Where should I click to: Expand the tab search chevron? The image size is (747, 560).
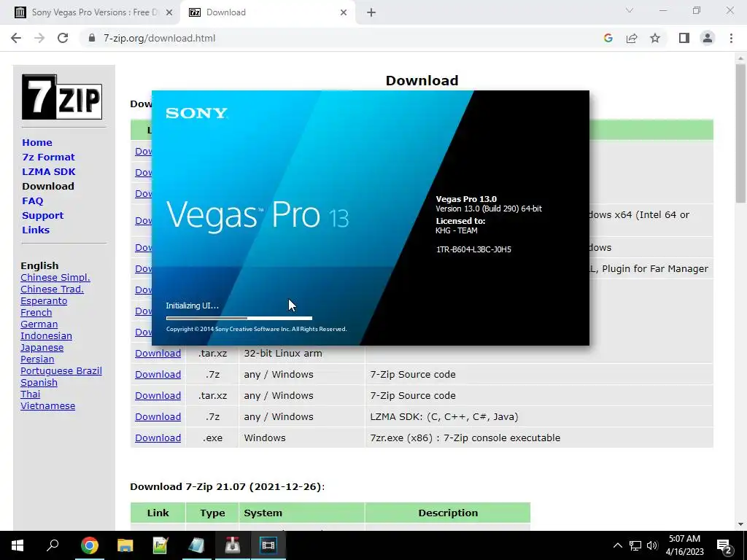pyautogui.click(x=630, y=10)
